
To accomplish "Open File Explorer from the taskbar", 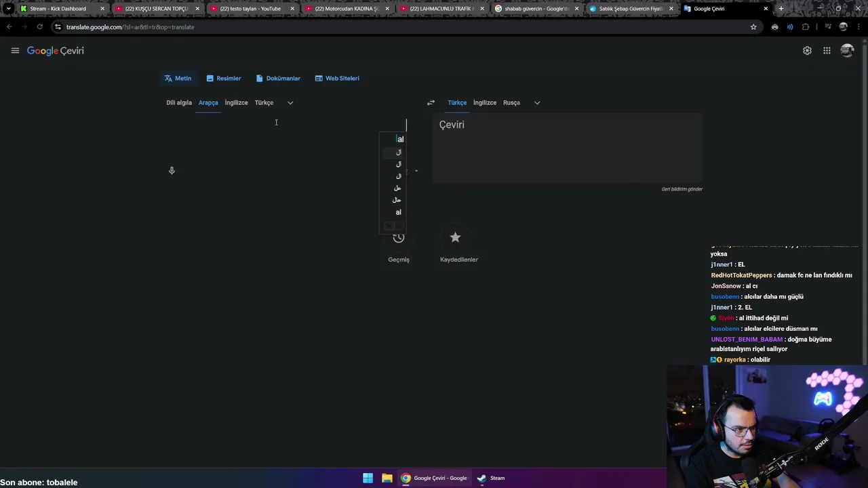I will click(x=387, y=478).
